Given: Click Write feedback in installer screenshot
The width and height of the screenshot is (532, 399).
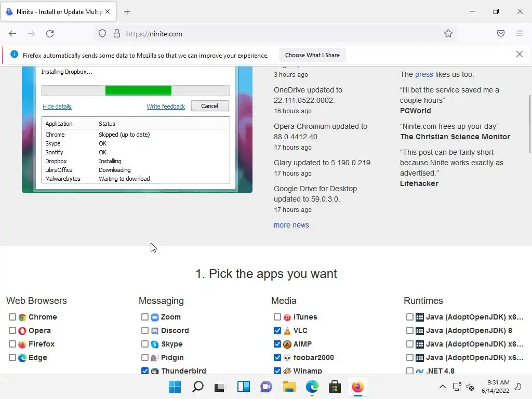Looking at the screenshot, I should point(166,107).
